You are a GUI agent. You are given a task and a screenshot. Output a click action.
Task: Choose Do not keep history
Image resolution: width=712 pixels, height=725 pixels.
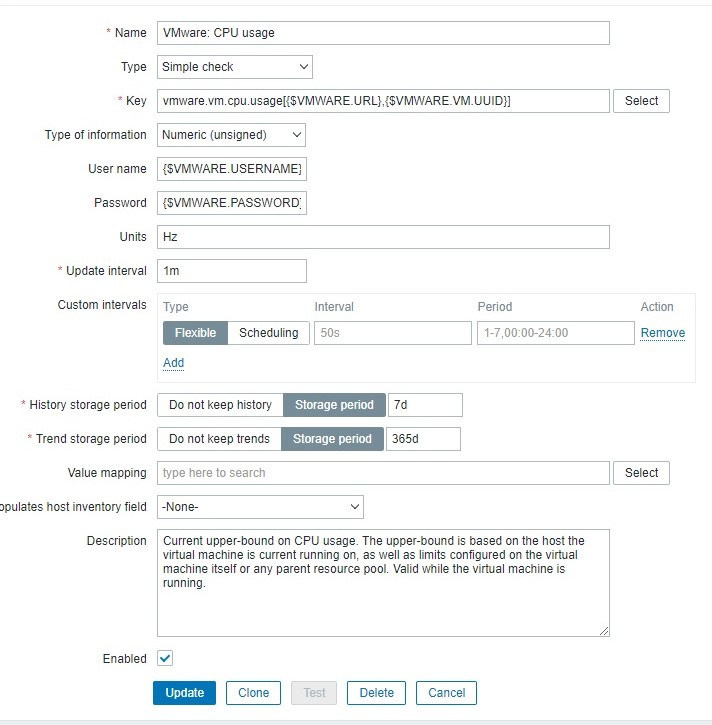(220, 405)
